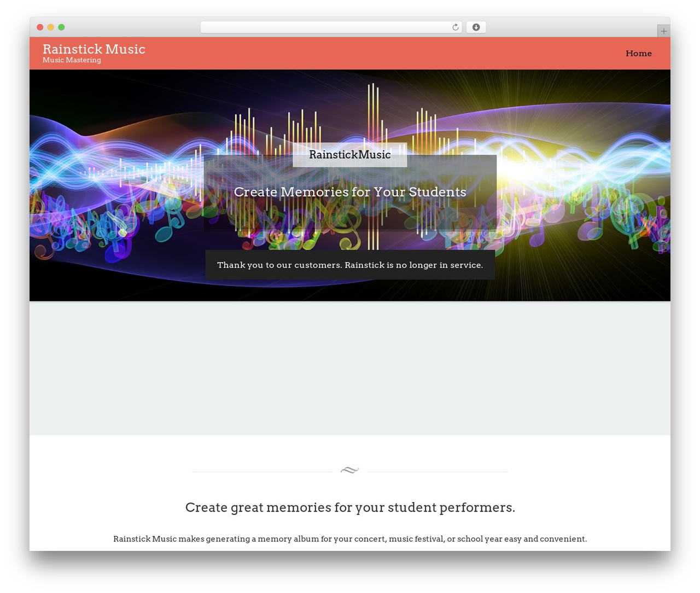Click the browser address bar

click(x=331, y=27)
